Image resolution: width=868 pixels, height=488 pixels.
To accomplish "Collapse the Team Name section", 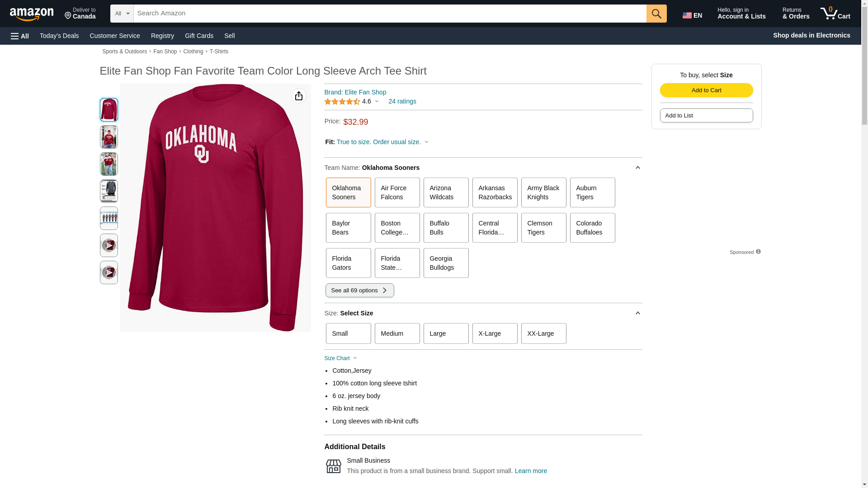I will pos(637,168).
